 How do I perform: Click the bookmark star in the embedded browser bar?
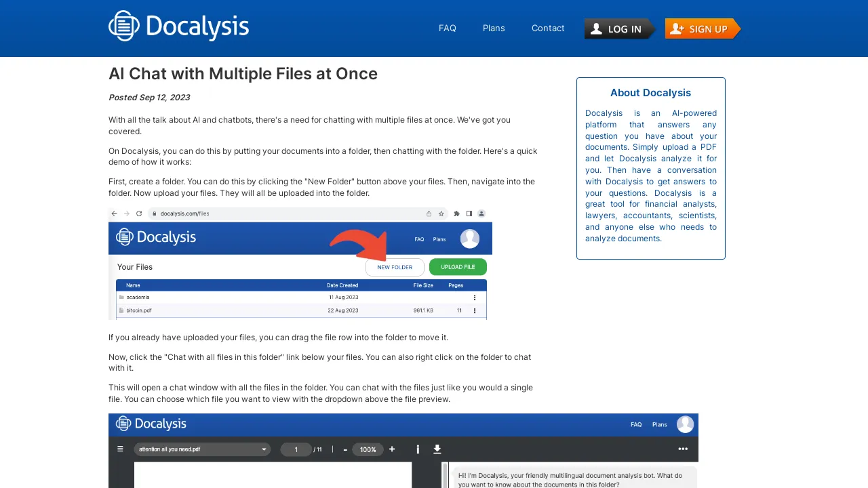[441, 213]
